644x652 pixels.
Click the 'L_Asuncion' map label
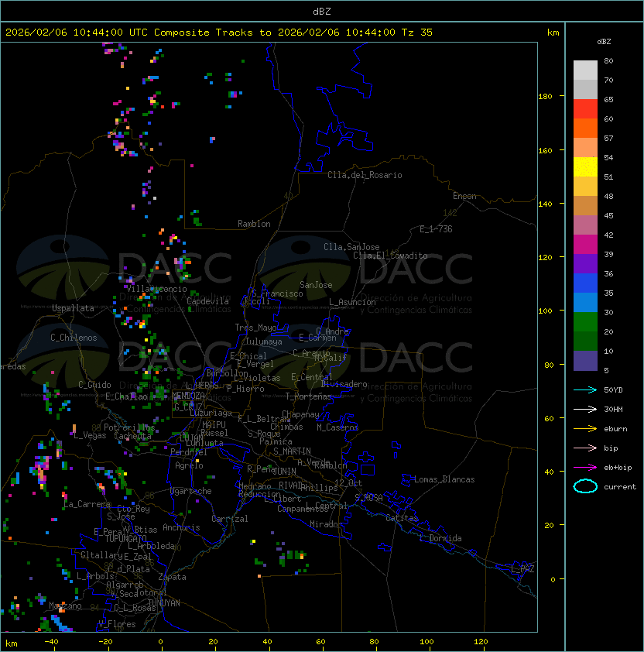pos(352,302)
